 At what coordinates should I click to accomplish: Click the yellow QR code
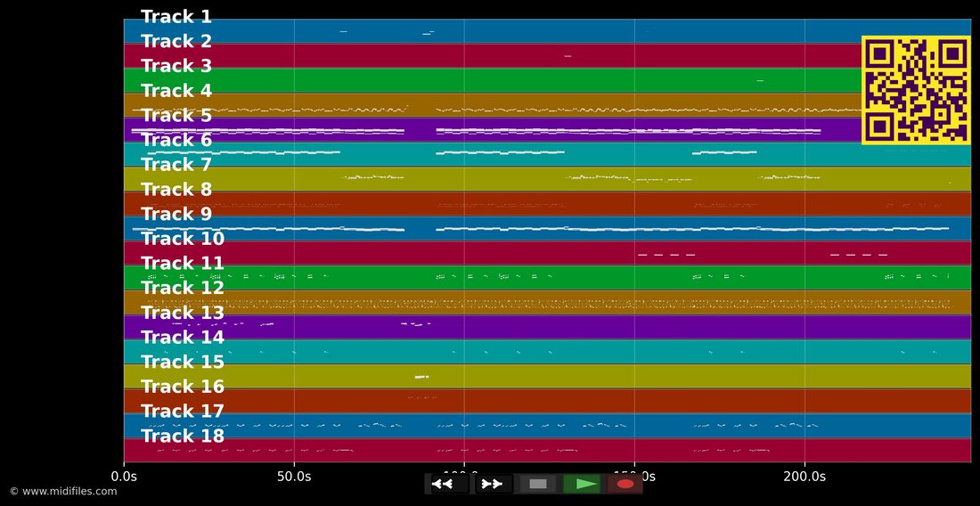click(x=916, y=90)
